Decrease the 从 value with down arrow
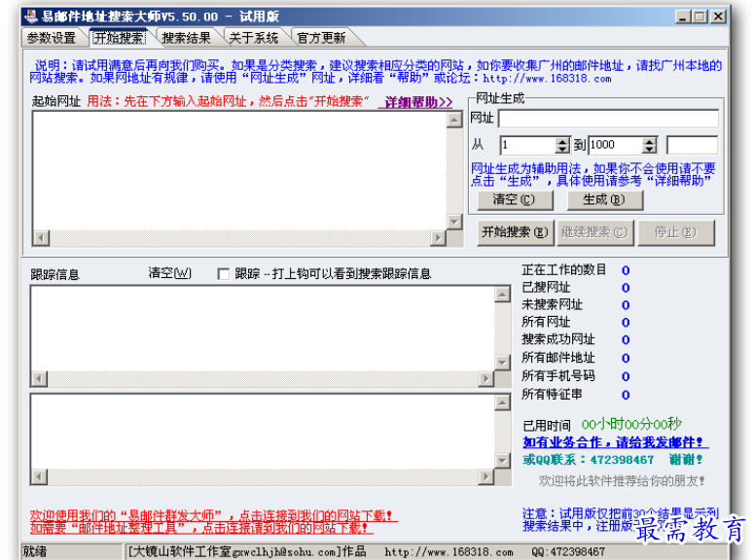Image resolution: width=754 pixels, height=560 pixels. (562, 150)
